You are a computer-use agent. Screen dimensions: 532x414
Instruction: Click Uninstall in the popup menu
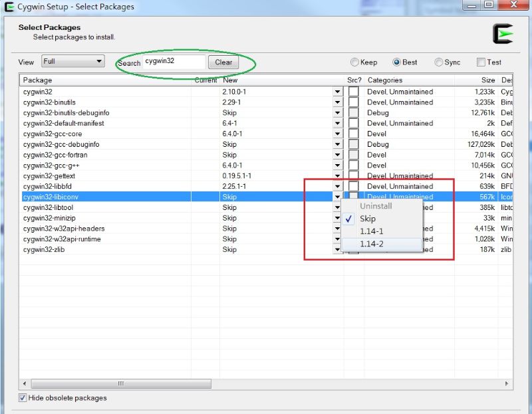(382, 206)
